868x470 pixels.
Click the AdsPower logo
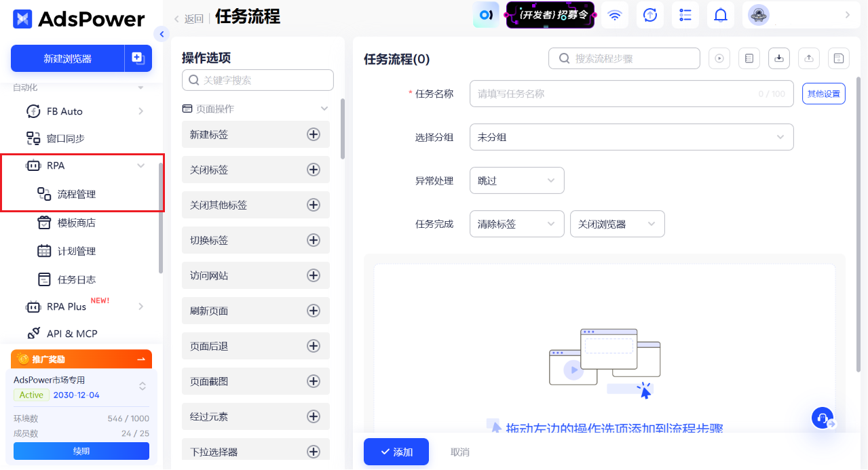click(79, 18)
